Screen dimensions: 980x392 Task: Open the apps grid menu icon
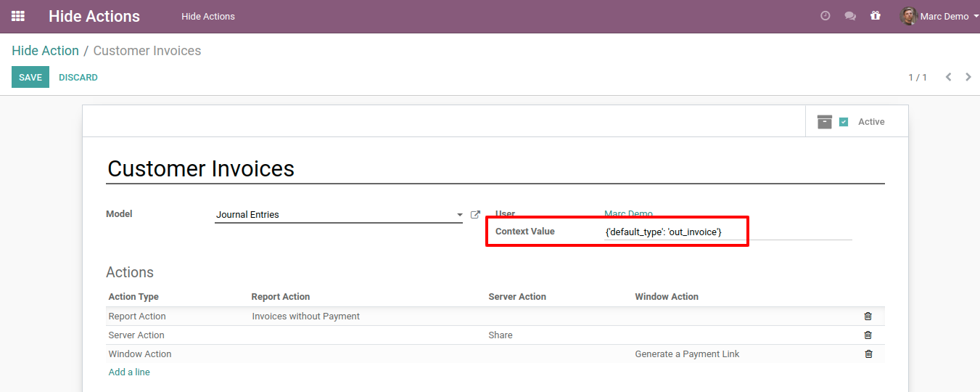point(18,16)
